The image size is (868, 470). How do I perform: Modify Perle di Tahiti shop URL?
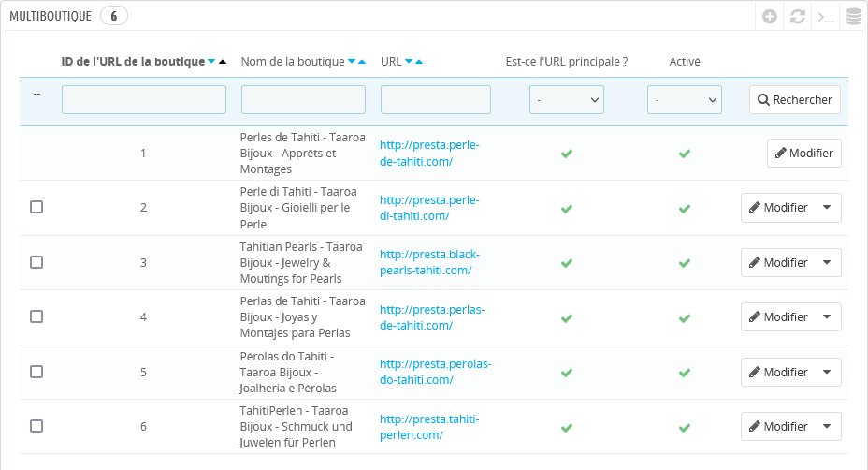point(778,207)
